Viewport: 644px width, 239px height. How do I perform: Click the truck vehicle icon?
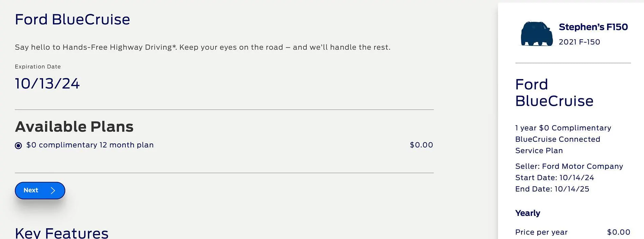pos(537,34)
